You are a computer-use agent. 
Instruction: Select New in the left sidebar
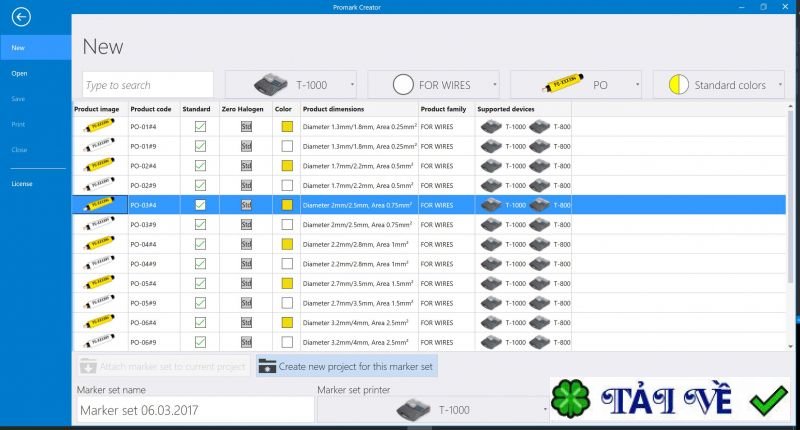click(x=36, y=47)
